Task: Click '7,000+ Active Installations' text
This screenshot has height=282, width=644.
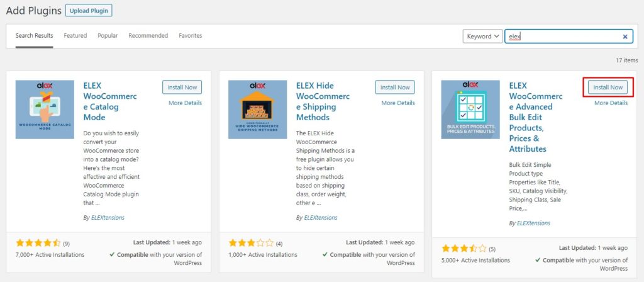Action: click(x=50, y=255)
